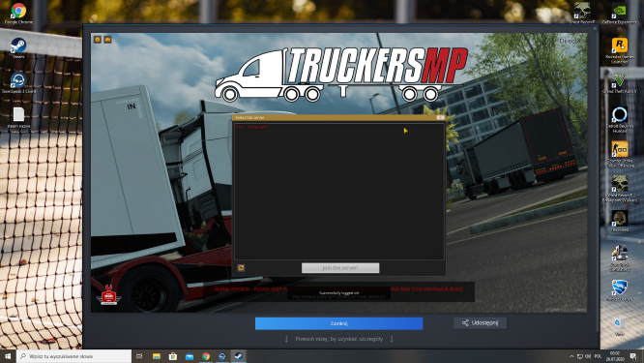The height and width of the screenshot is (363, 644).
Task: Open the TeamSpeak 3 Client desktop icon
Action: [x=18, y=82]
